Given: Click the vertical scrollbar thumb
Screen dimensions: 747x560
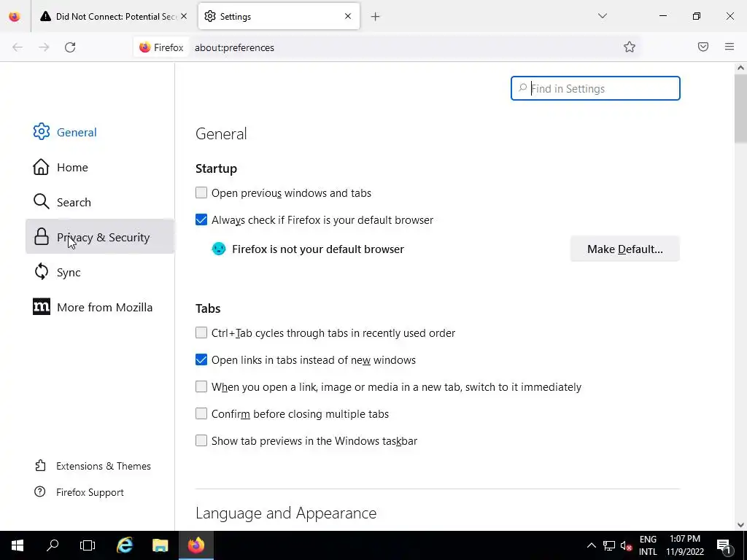Looking at the screenshot, I should click(x=740, y=109).
